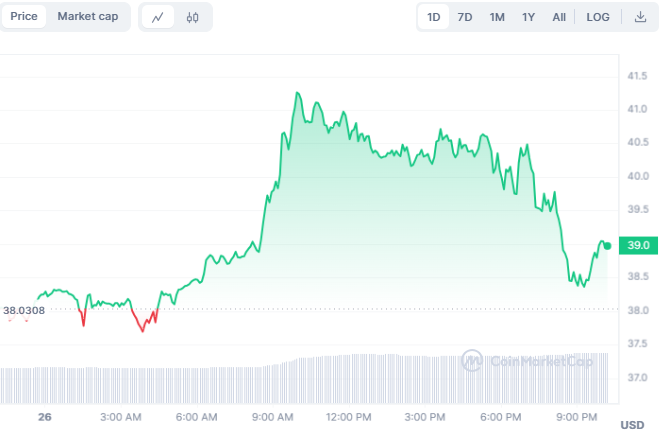The width and height of the screenshot is (661, 443).
Task: Download the chart data
Action: pos(640,17)
